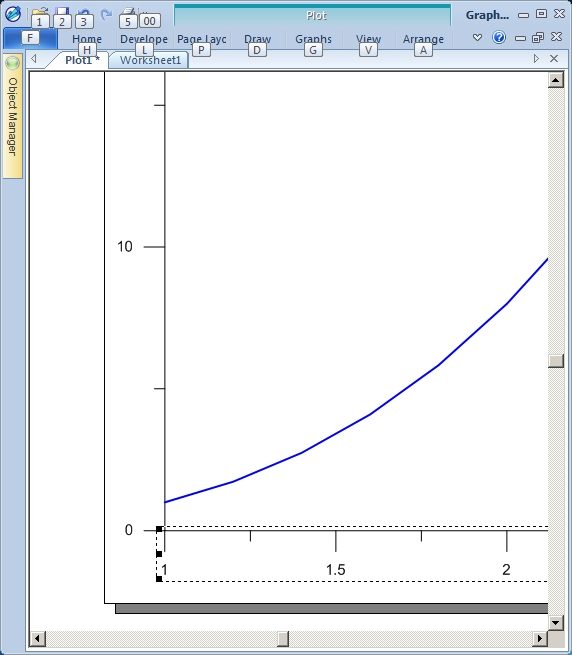Collapse the ribbon with the heart-shaped arrow

pyautogui.click(x=477, y=38)
